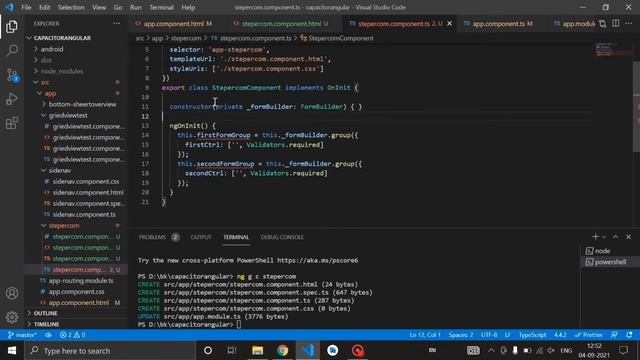Image resolution: width=640 pixels, height=360 pixels.
Task: Open the Terminal menu
Action: pos(161,7)
